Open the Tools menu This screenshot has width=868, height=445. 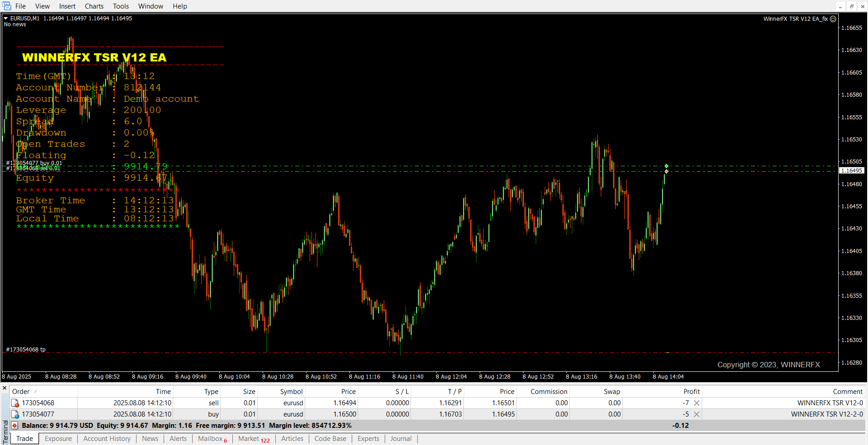click(x=121, y=6)
